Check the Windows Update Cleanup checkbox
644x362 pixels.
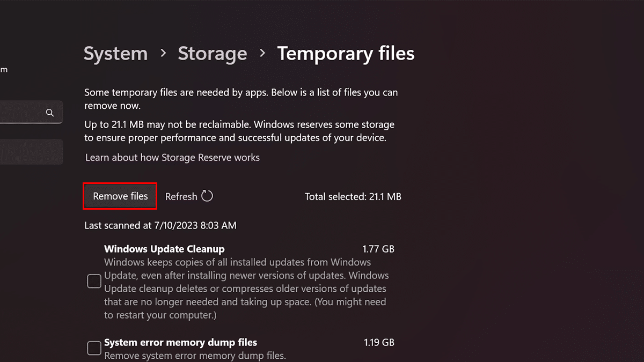(94, 282)
